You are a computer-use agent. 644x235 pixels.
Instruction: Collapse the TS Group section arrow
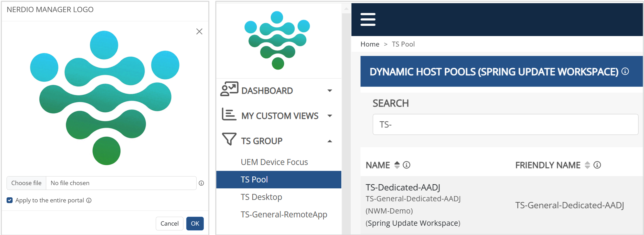330,141
